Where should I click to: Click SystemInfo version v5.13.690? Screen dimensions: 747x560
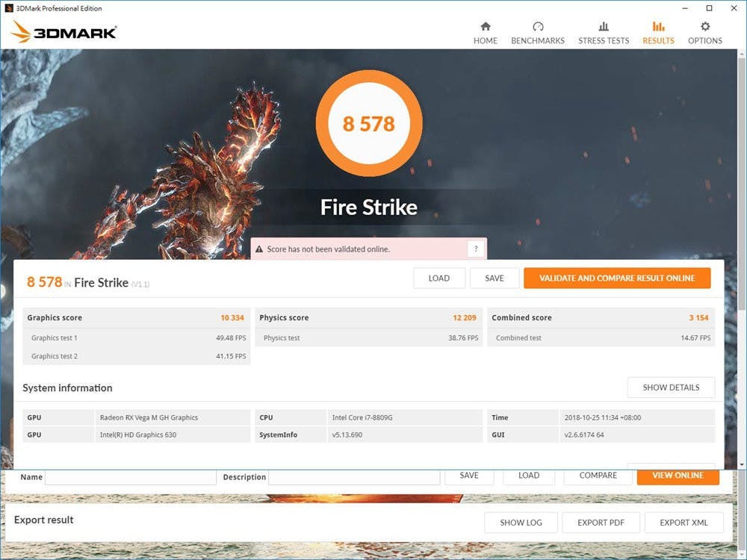(347, 435)
